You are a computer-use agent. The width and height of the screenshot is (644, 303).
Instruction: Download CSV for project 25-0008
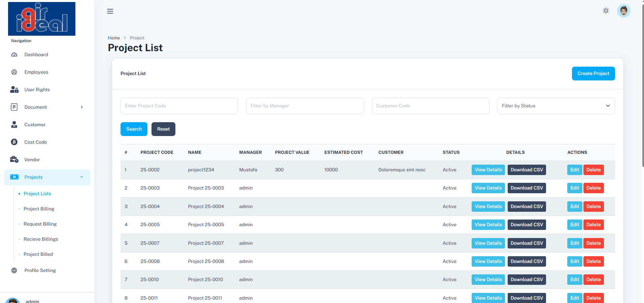point(527,261)
